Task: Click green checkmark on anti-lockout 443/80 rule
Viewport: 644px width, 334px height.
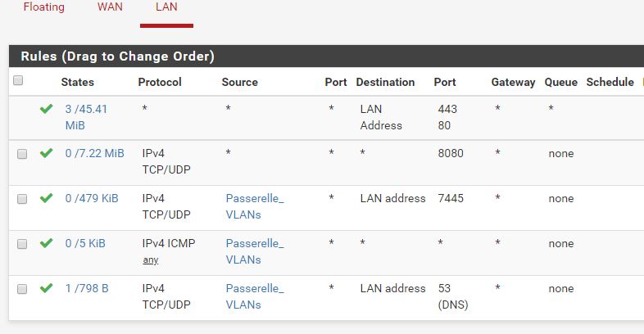Action: pyautogui.click(x=47, y=108)
